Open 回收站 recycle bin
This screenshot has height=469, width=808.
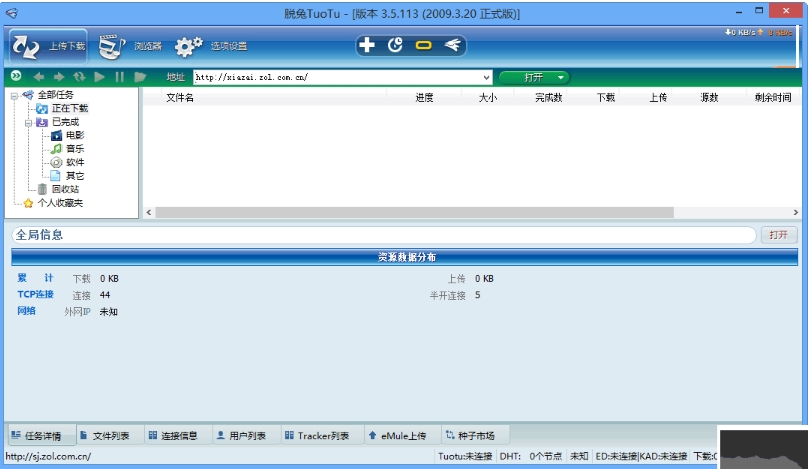(65, 189)
